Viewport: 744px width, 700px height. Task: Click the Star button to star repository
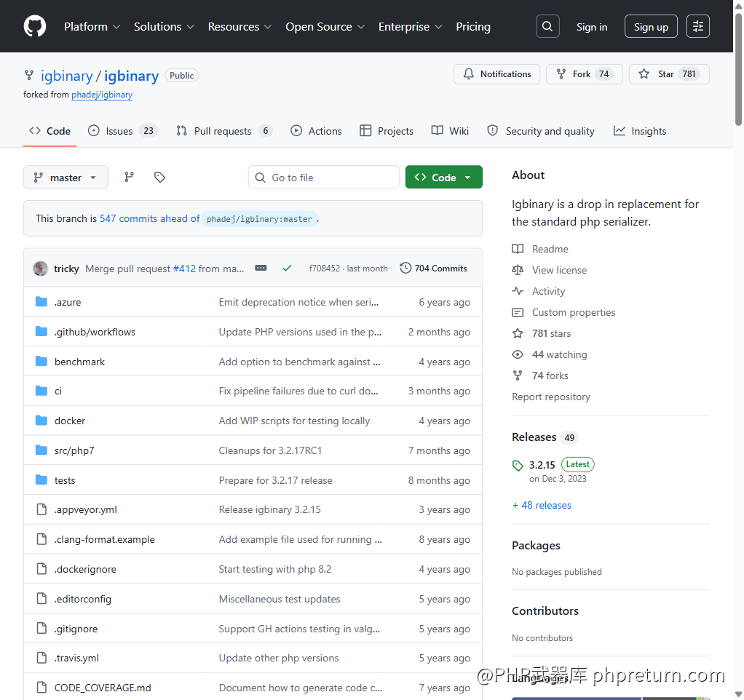click(669, 74)
